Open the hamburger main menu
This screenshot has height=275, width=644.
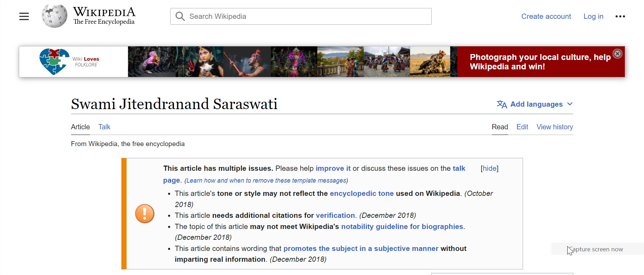[x=24, y=16]
